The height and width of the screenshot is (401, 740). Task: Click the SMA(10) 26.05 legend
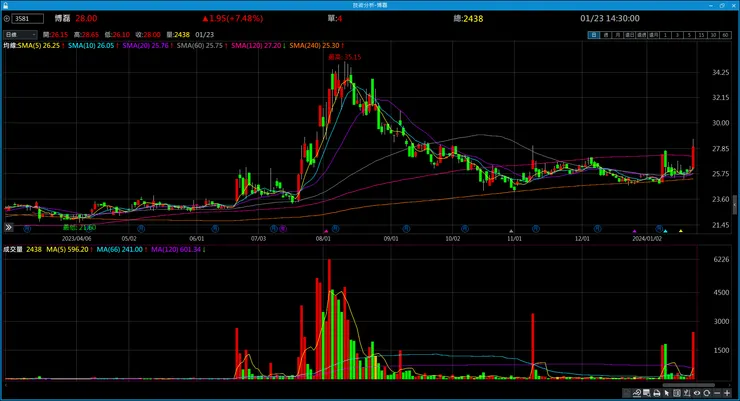point(91,45)
